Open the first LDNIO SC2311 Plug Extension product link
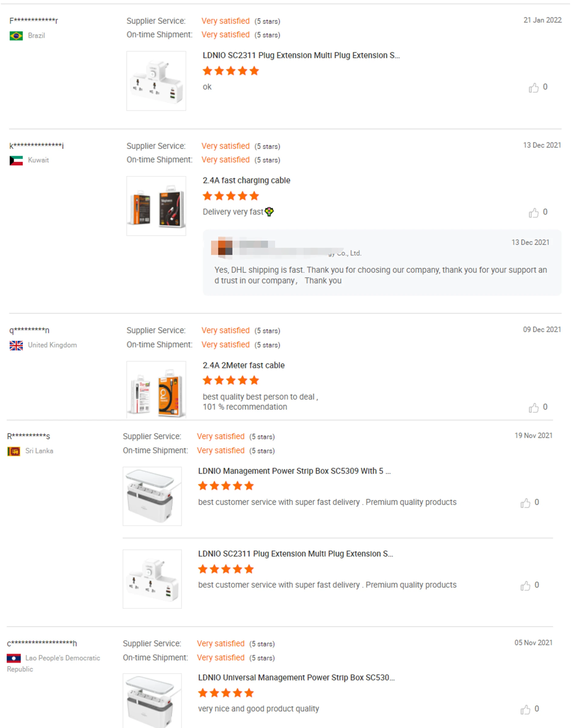Screen dimensions: 576x728 point(301,55)
